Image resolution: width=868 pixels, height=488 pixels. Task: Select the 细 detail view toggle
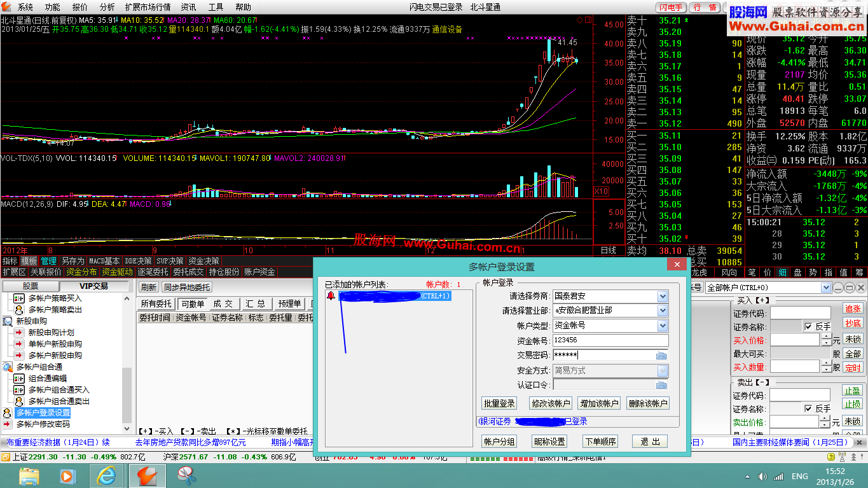click(782, 272)
